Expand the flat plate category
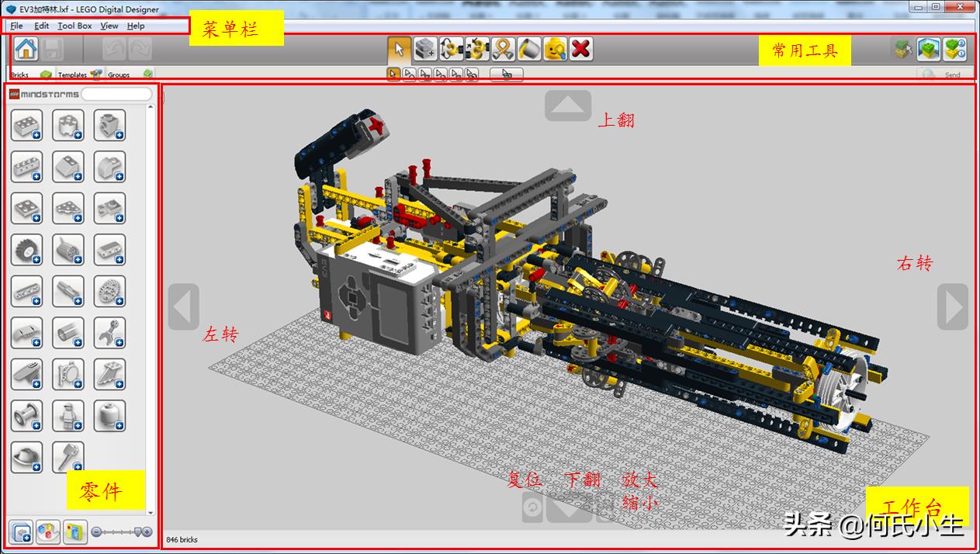Viewport: 980px width, 554px height. [x=26, y=208]
